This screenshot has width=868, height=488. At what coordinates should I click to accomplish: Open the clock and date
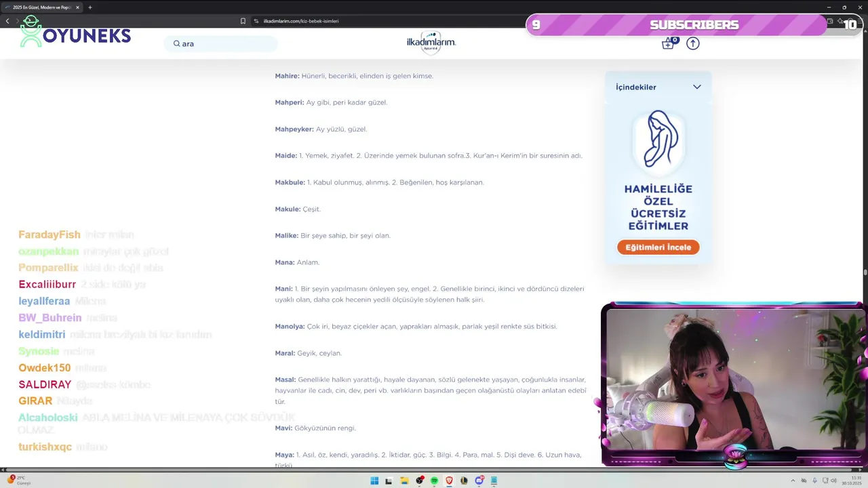pyautogui.click(x=852, y=481)
